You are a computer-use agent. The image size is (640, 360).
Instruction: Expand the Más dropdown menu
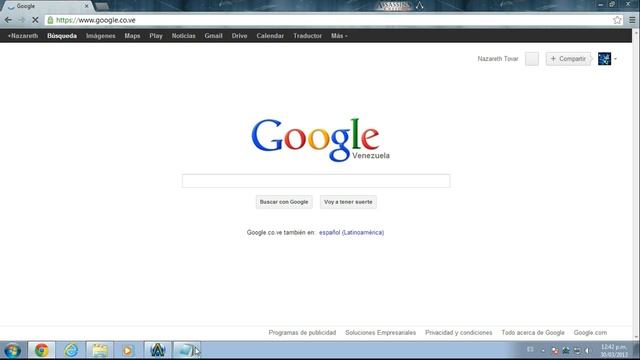point(339,36)
